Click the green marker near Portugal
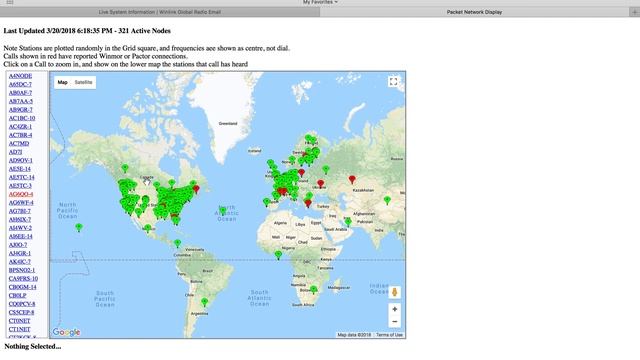 pos(267,202)
